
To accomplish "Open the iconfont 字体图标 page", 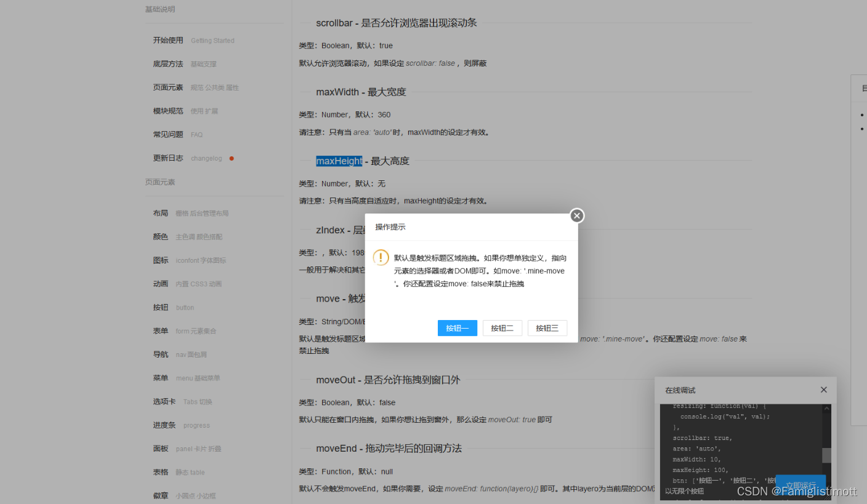I will 160,260.
